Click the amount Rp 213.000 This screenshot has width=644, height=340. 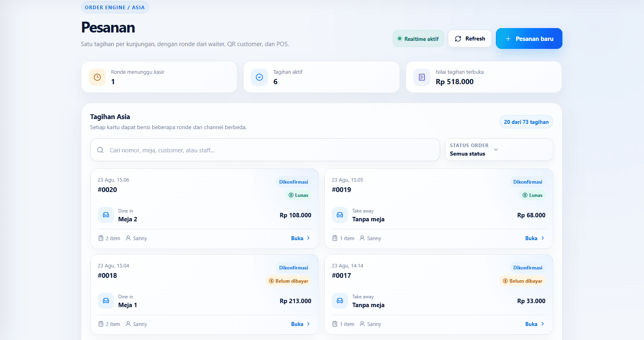coord(295,301)
